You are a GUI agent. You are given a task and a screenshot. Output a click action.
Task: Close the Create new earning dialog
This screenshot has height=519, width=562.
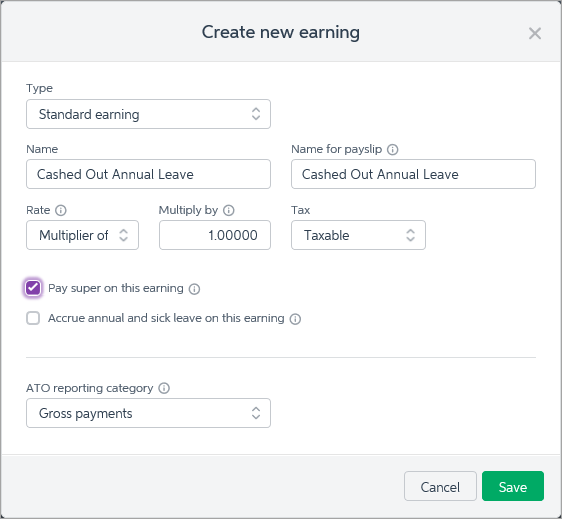[535, 33]
